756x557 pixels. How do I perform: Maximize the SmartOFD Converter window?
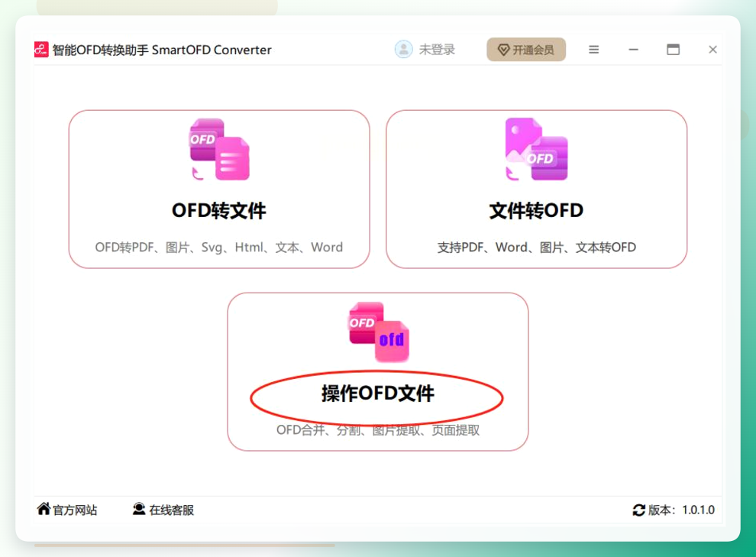coord(673,50)
